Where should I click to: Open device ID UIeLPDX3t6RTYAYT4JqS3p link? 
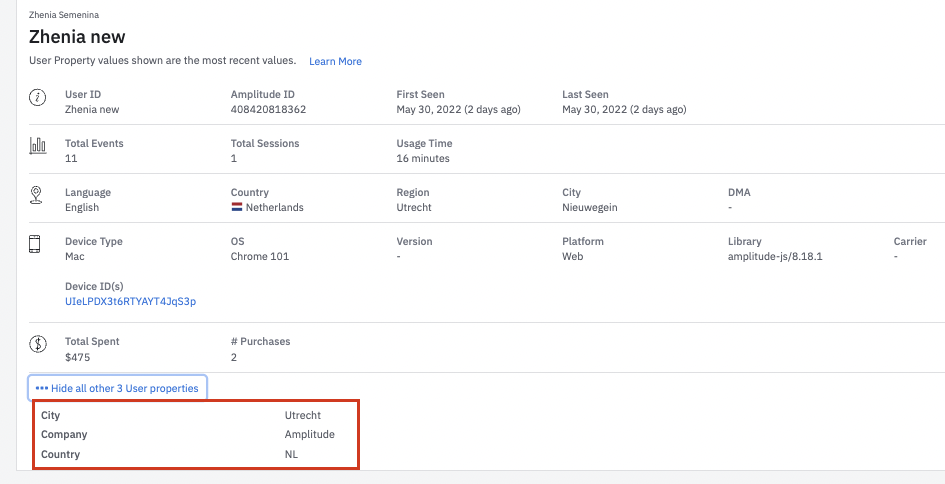(x=130, y=301)
